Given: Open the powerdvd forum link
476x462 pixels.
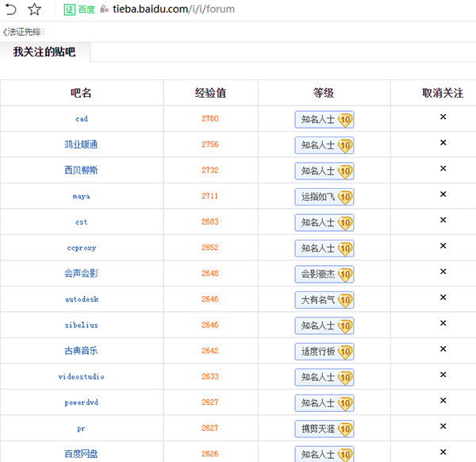Looking at the screenshot, I should point(82,402).
